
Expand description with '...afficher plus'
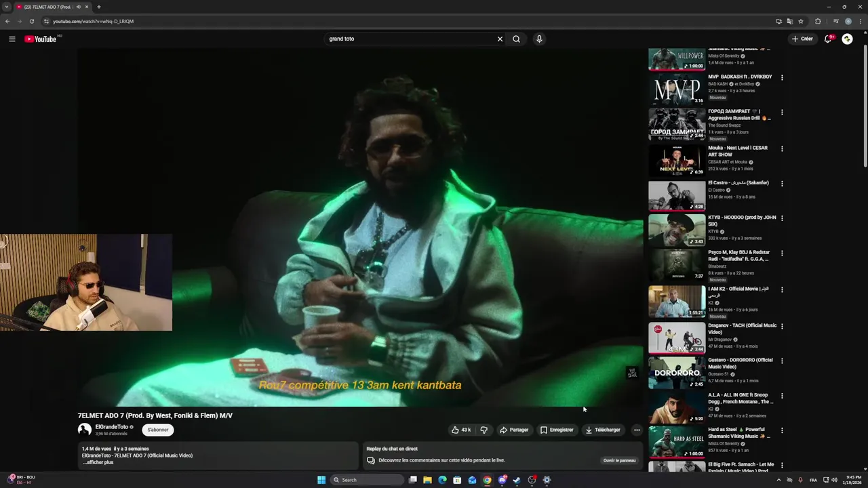coord(98,462)
